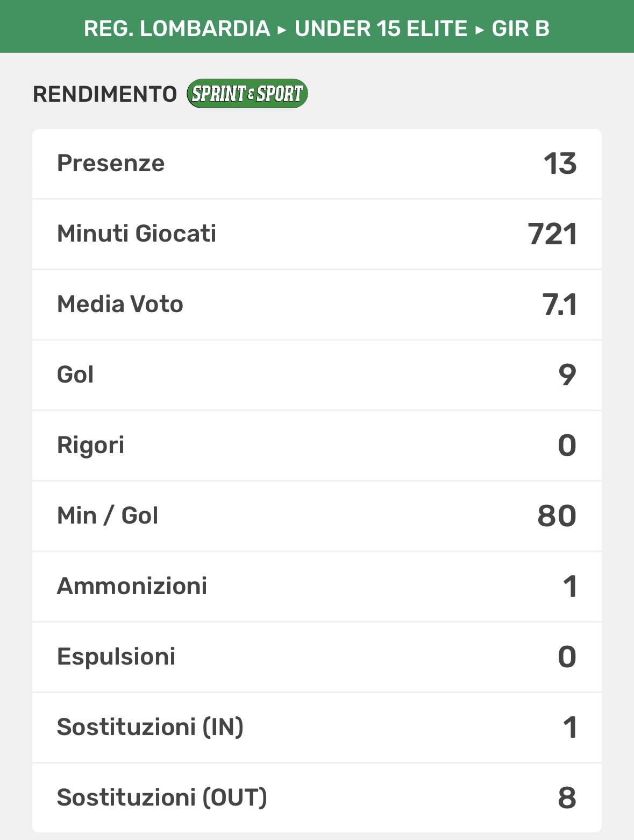Screen dimensions: 634x840
Task: Click the Sostituzioni (IN) row label
Action: tap(150, 727)
